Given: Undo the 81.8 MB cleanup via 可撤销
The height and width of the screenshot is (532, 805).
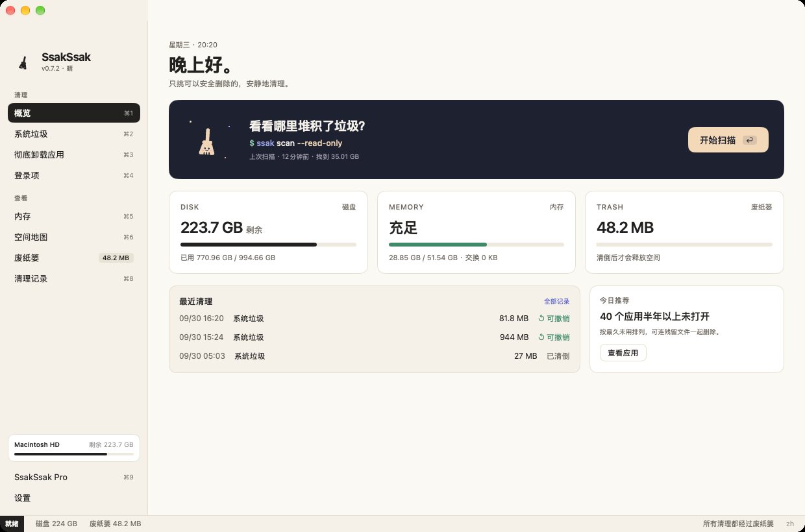Looking at the screenshot, I should point(554,319).
